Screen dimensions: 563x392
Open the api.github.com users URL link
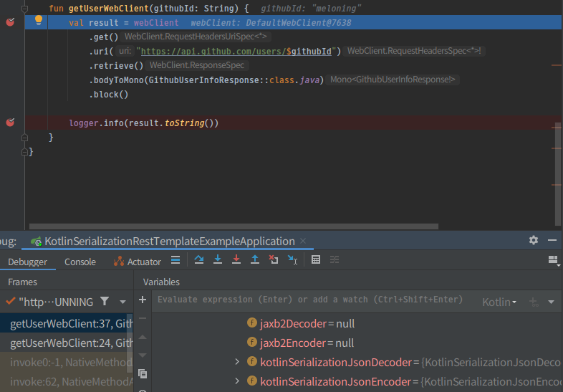coord(236,52)
